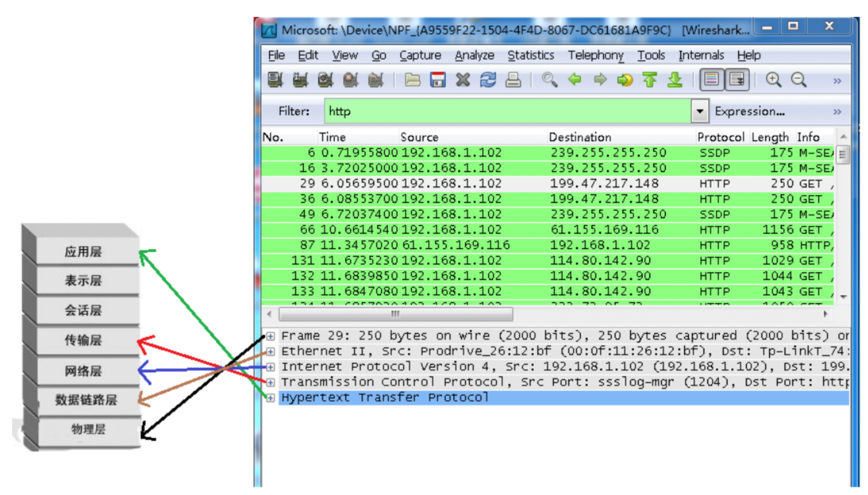This screenshot has height=495, width=868.
Task: Open the capture interfaces list icon
Action: click(275, 80)
